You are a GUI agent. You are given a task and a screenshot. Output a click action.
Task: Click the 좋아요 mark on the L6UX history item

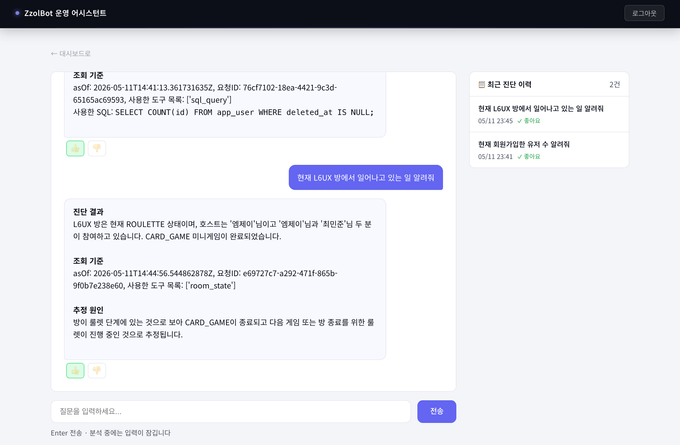(x=529, y=121)
